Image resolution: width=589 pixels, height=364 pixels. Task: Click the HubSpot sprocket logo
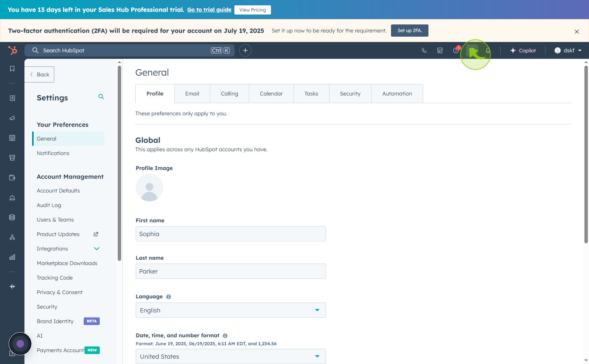[x=13, y=50]
